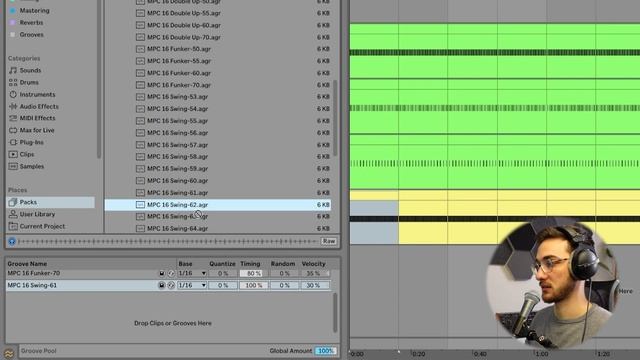Screen dimensions: 640x360
Task: Click the browser file list scrollbar
Action: pos(336,118)
